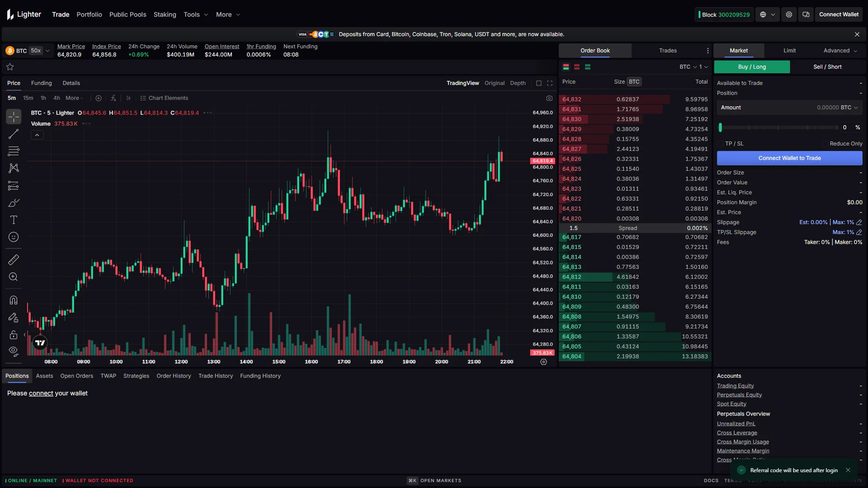
Task: Adjust leverage via the 50x badge
Action: point(36,51)
